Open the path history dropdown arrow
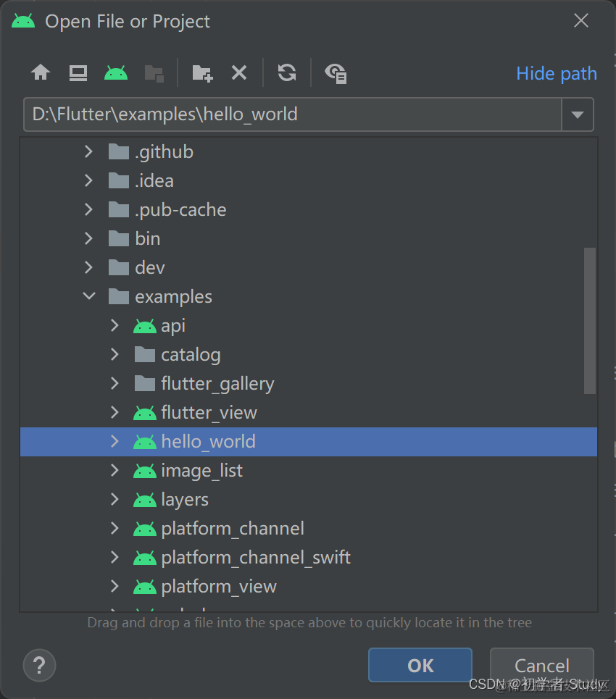This screenshot has width=616, height=699. tap(578, 114)
